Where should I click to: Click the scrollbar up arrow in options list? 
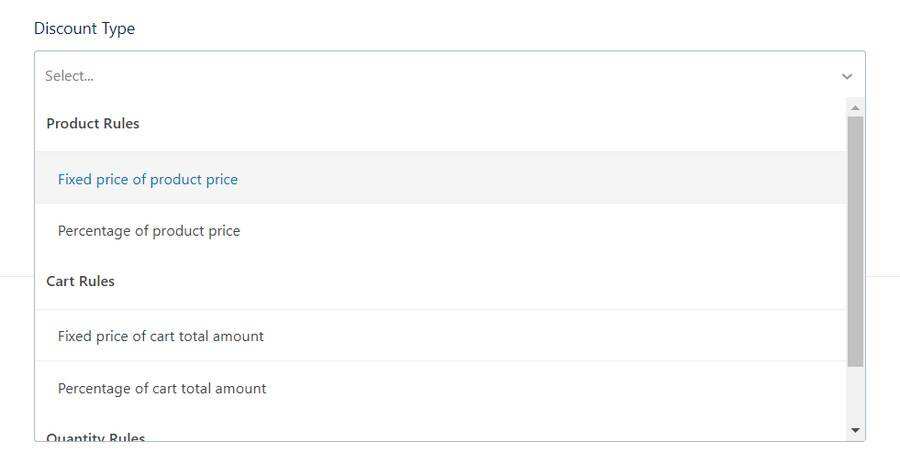click(x=855, y=107)
